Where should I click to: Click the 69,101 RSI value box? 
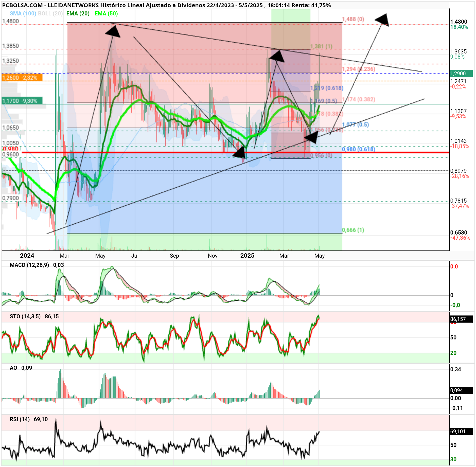coord(461,432)
